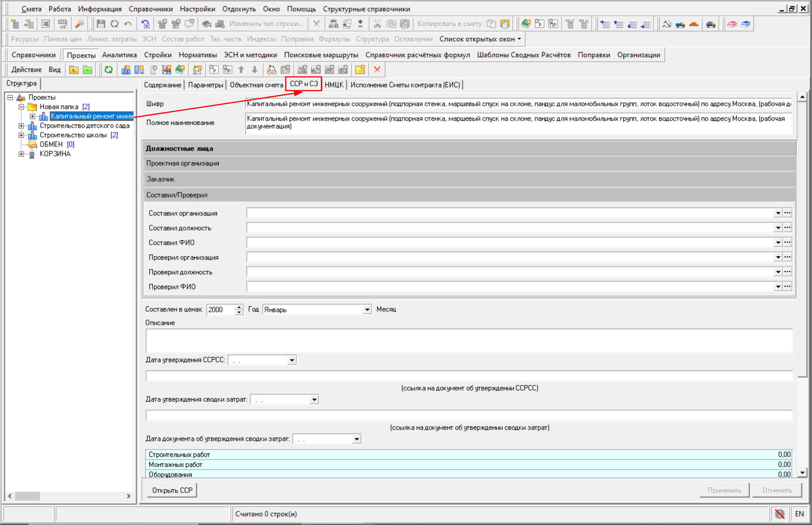Click inside the Описание text field
Screen dimensions: 812x525
tap(469, 341)
